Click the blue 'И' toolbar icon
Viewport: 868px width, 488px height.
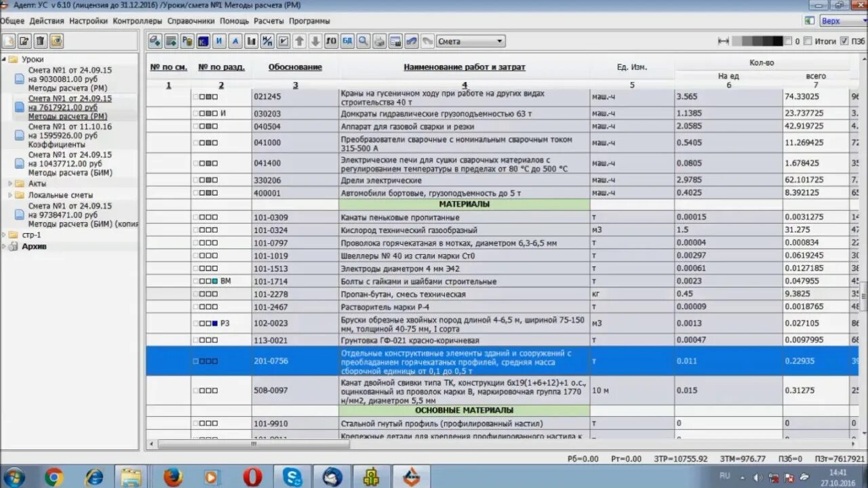coord(219,41)
